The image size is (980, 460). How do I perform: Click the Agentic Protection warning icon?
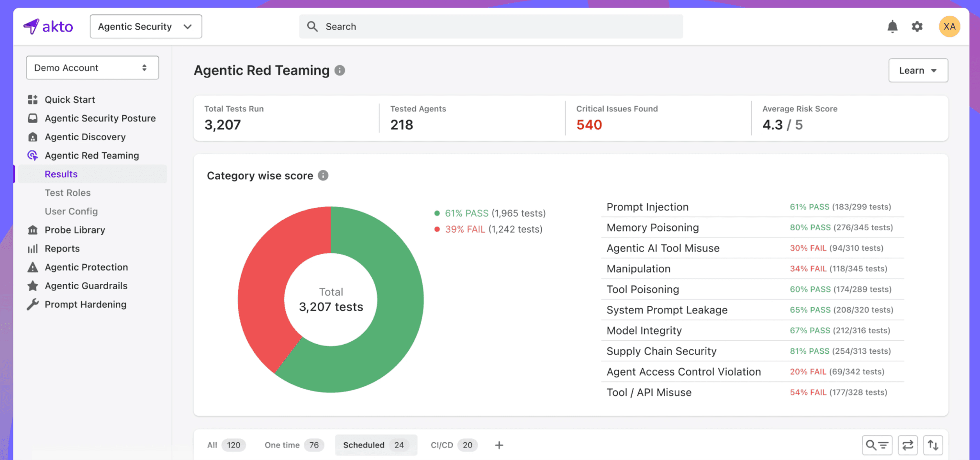pos(33,267)
